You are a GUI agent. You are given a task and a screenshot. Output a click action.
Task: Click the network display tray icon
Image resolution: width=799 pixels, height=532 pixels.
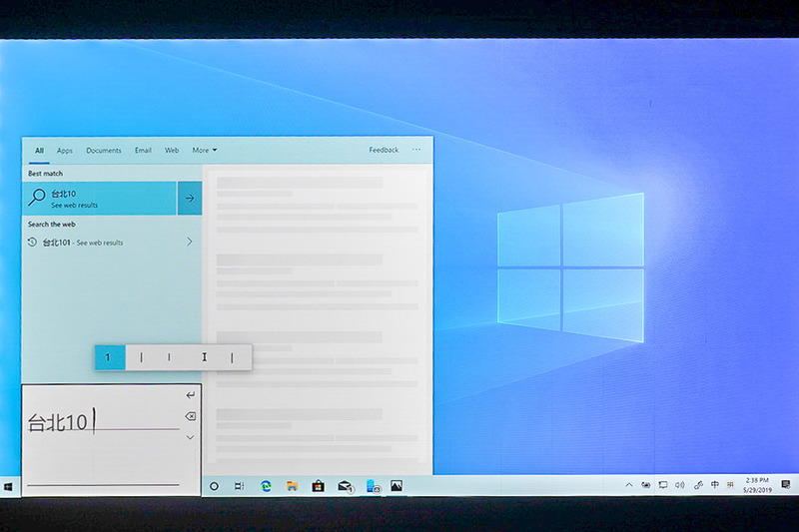[662, 485]
